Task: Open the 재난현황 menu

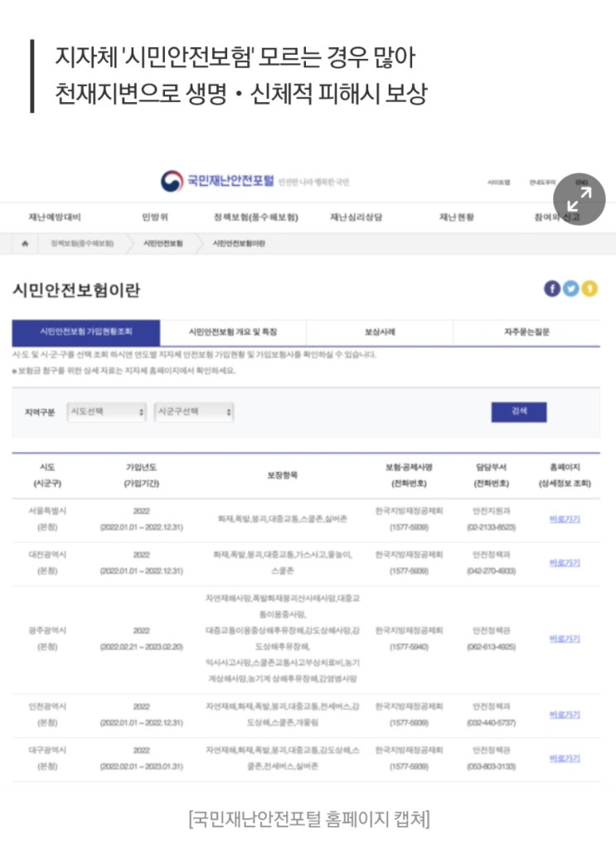Action: 457,217
